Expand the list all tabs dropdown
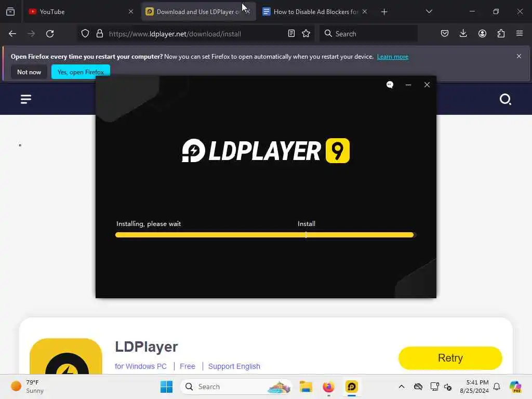The image size is (532, 399). pos(429,11)
